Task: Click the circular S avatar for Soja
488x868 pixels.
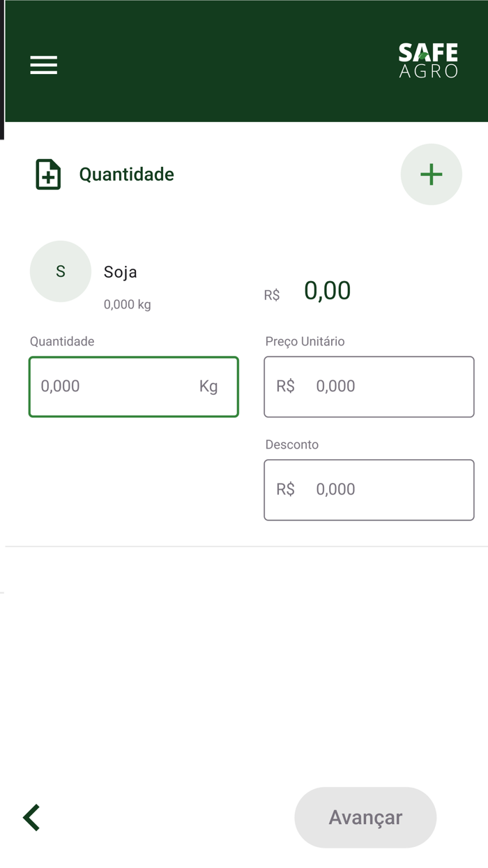Action: click(x=60, y=271)
